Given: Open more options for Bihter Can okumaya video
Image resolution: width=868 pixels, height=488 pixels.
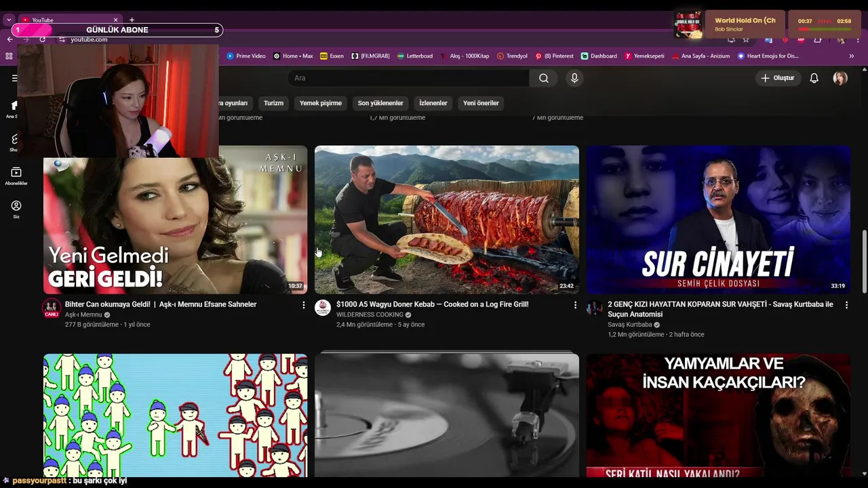Looking at the screenshot, I should click(303, 305).
